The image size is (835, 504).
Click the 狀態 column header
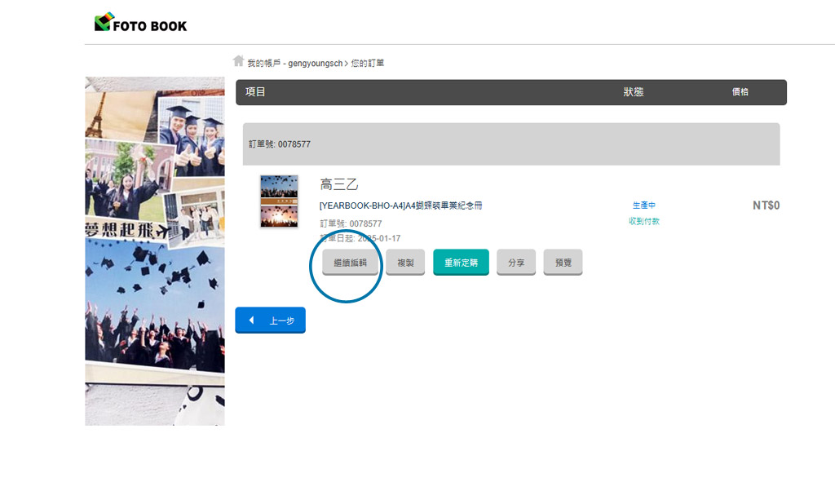pos(633,91)
